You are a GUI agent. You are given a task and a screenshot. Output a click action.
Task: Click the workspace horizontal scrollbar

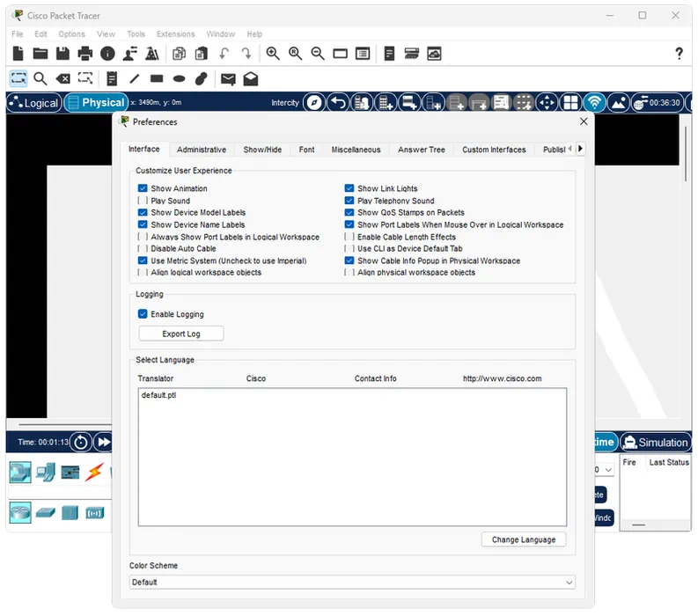click(64, 425)
